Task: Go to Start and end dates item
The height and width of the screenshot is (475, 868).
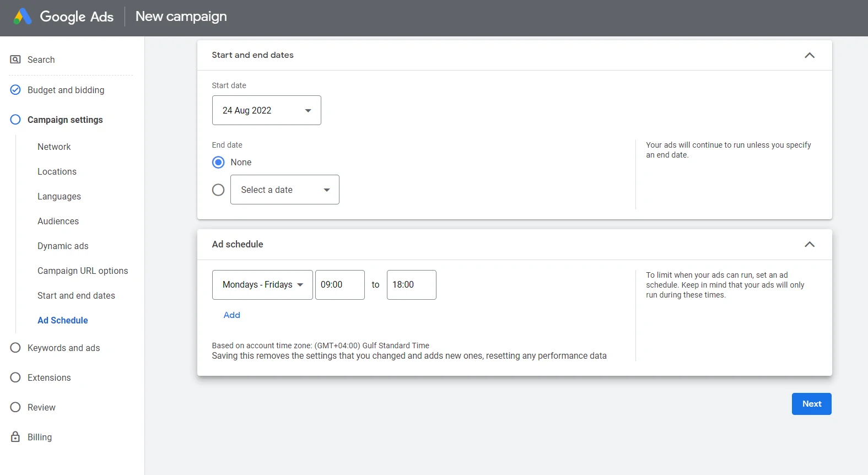Action: pos(76,295)
